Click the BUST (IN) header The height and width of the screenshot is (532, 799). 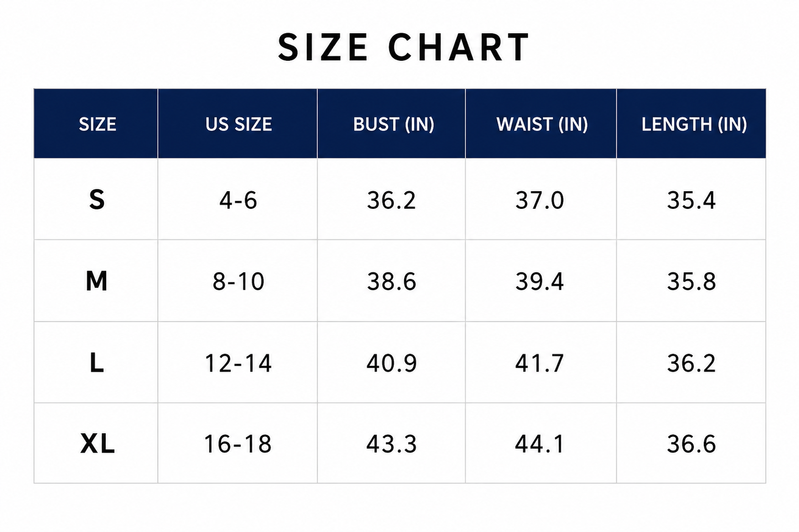(x=394, y=124)
